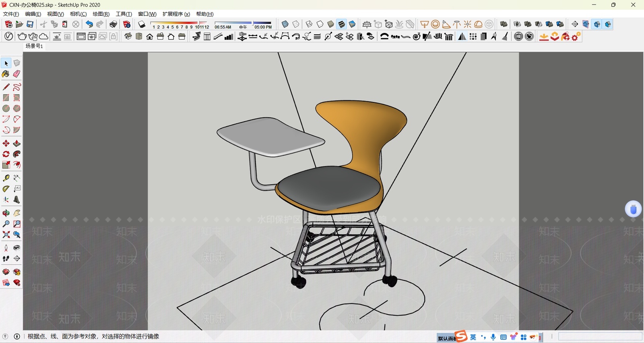The width and height of the screenshot is (644, 343).
Task: Click the Print icon
Action: (x=114, y=24)
